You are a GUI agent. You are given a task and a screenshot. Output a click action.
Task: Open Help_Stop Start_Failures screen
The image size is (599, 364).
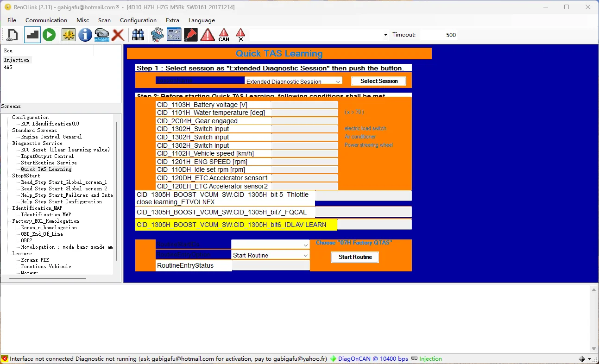click(67, 195)
